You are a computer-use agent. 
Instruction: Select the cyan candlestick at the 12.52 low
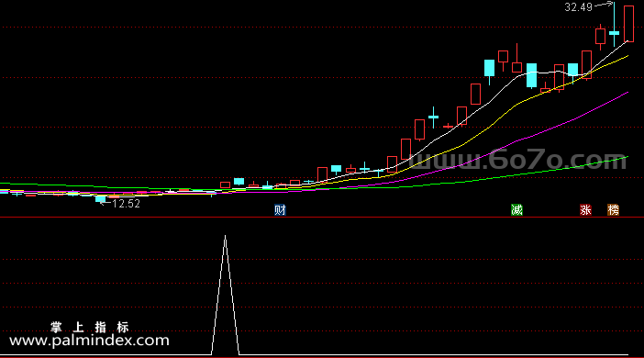[x=101, y=199]
